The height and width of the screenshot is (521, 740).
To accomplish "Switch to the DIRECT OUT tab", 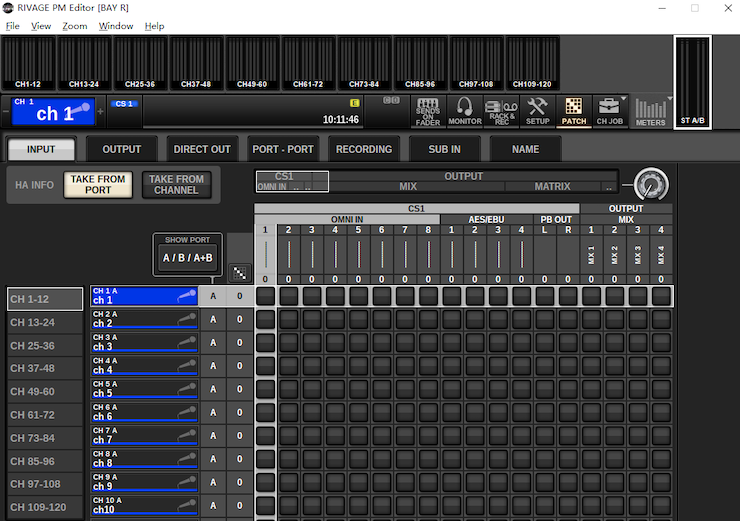I will (202, 149).
